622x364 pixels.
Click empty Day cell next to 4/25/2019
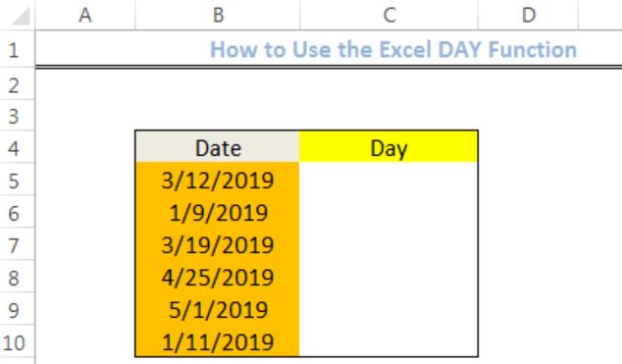[x=389, y=277]
